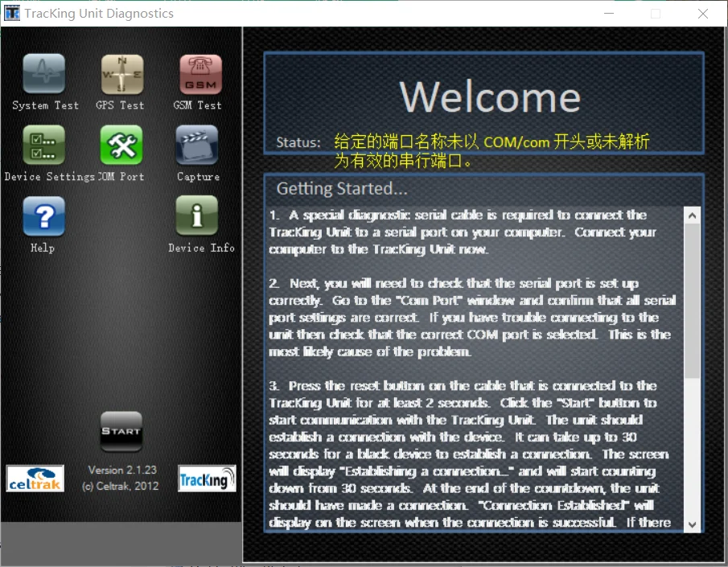The image size is (728, 567).
Task: Open Device Settings checklist icon
Action: (44, 145)
